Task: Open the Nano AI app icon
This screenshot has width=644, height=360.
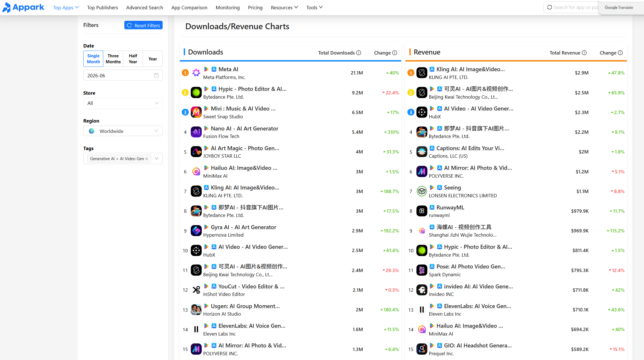Action: (x=196, y=132)
